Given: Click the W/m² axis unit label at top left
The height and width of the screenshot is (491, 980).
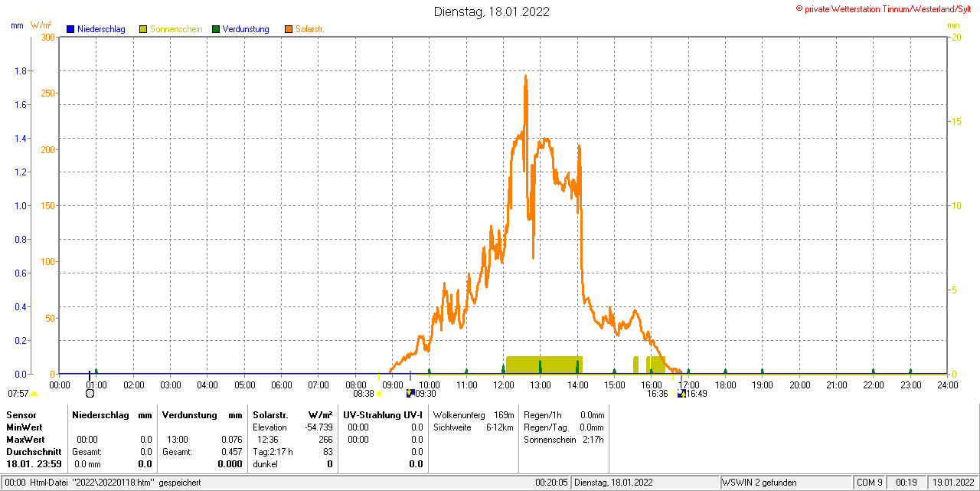Looking at the screenshot, I should (41, 25).
